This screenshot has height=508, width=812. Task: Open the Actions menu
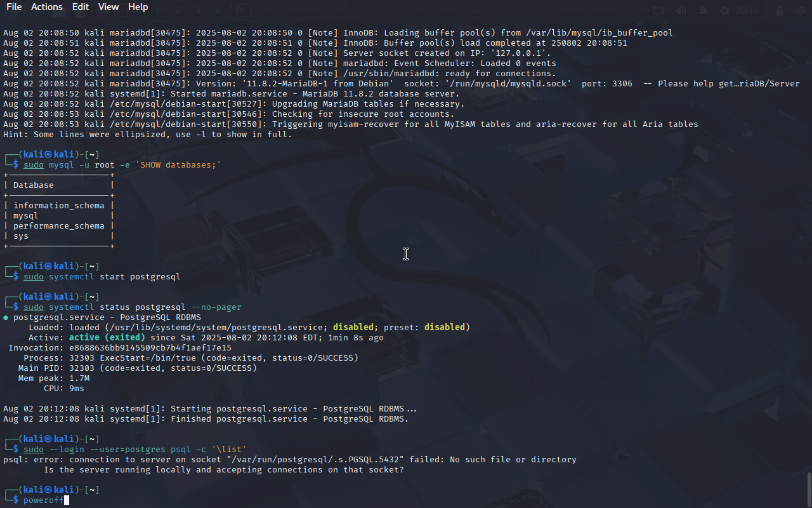pos(47,7)
